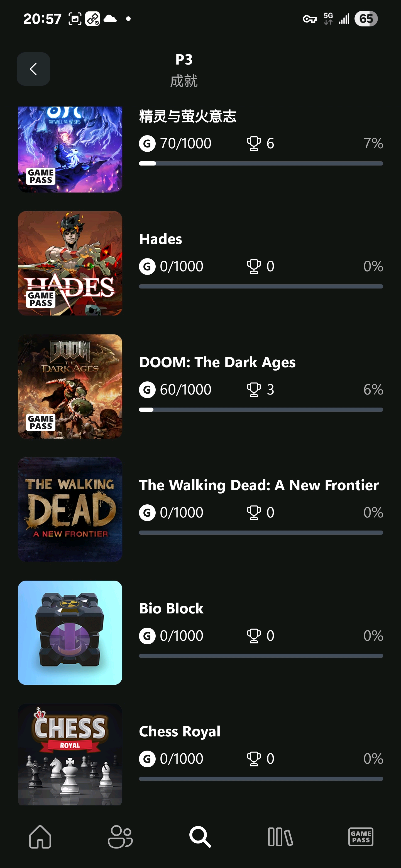Open the Bio Block cover thumbnail
This screenshot has height=868, width=401.
point(70,632)
